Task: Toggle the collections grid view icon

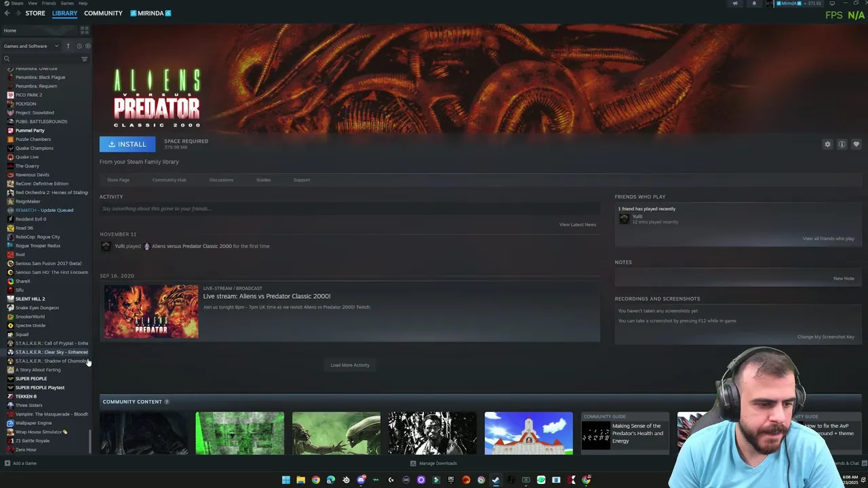Action: pos(85,30)
